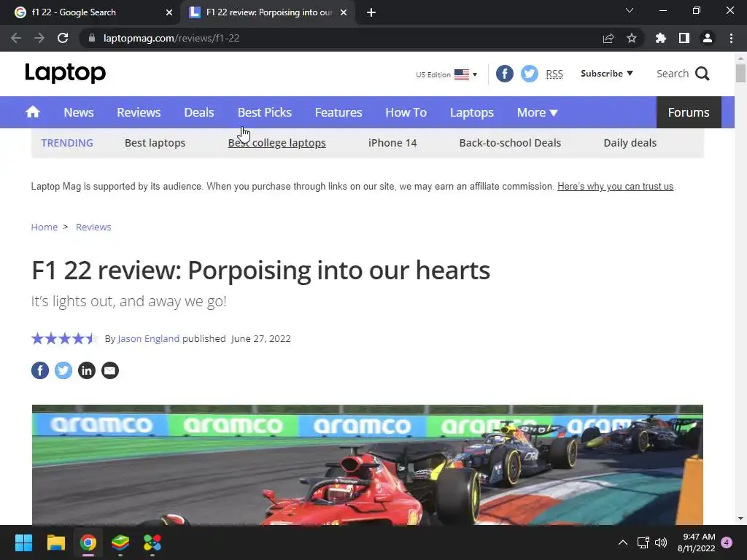Open the tab search chevron
The width and height of the screenshot is (747, 560).
[630, 10]
